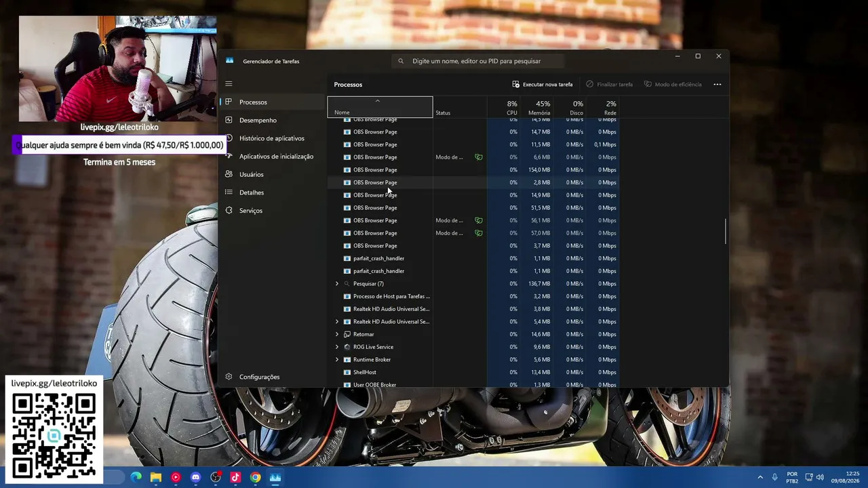Click Modo de eficiência button
Screen dimensions: 868x488
click(x=673, y=85)
